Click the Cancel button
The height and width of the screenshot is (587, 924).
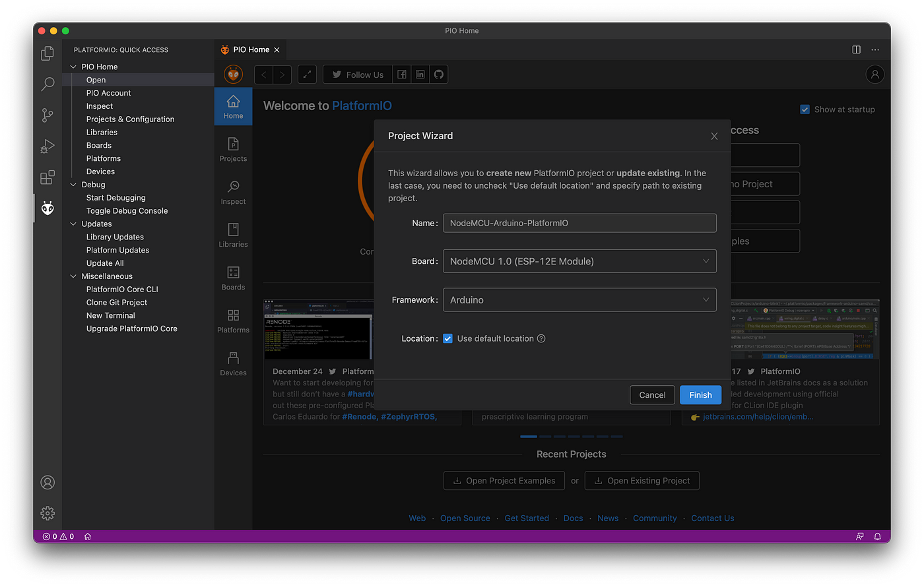click(x=652, y=395)
